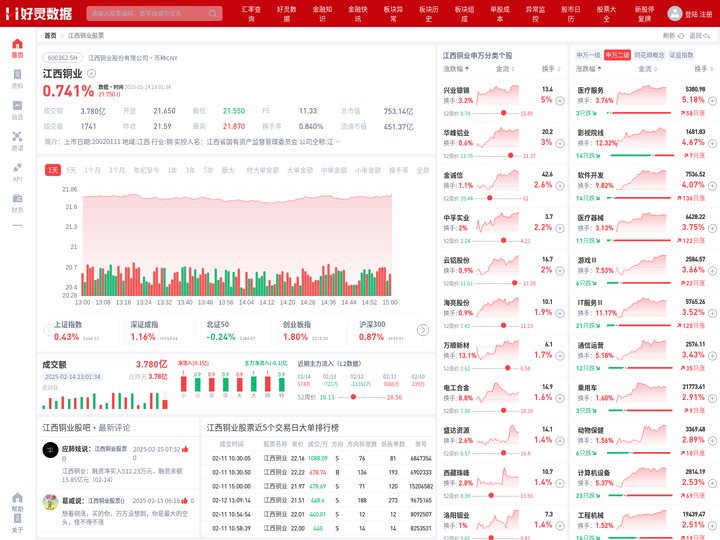
Task: Sort sector list by 金流
Action: click(647, 69)
